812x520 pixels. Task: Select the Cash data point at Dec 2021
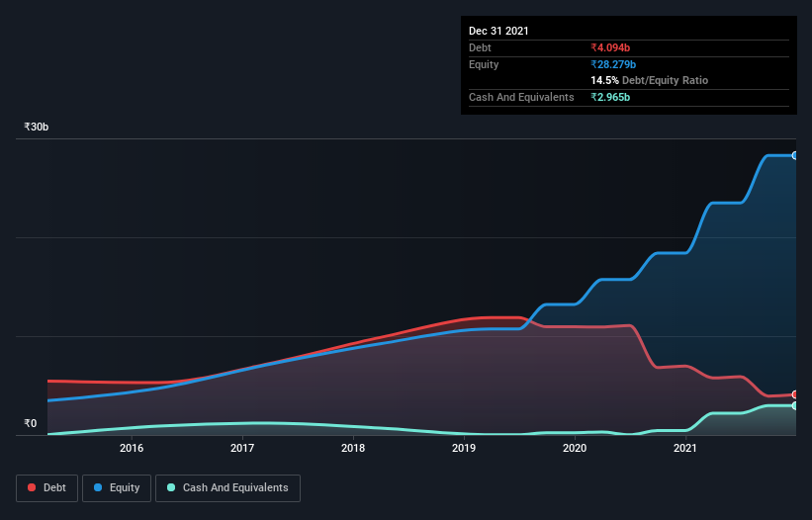click(795, 405)
